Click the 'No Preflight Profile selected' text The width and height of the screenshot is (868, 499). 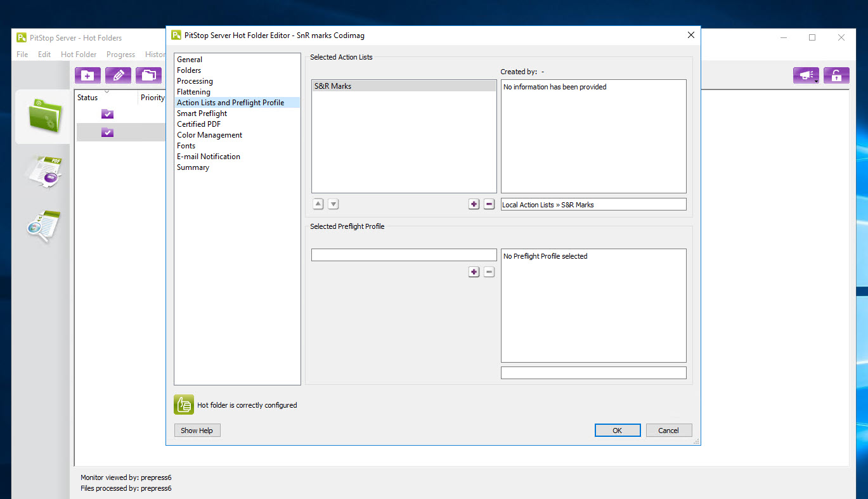[x=545, y=256]
